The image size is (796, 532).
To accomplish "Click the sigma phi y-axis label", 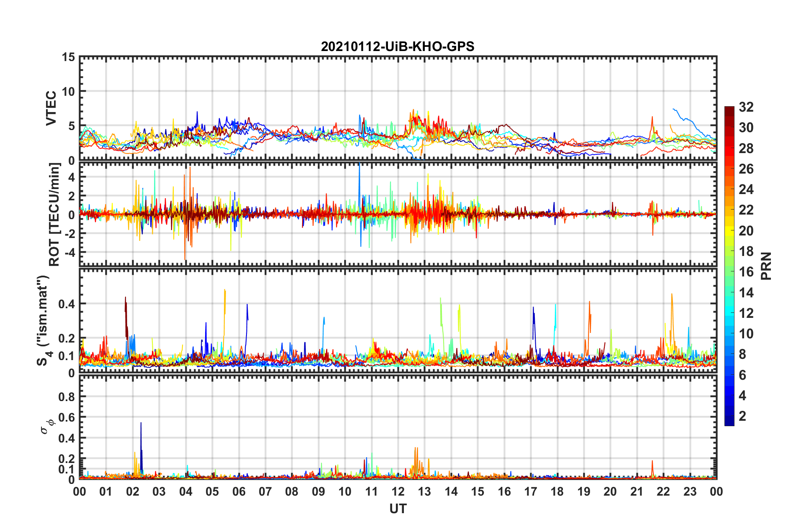I will click(x=47, y=427).
